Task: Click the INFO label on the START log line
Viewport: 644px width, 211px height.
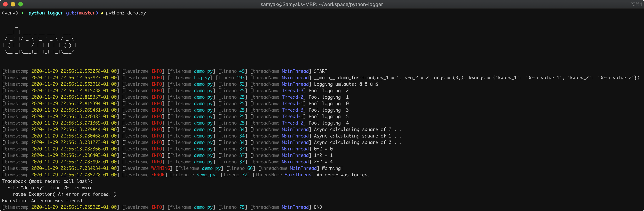Action: (x=157, y=71)
